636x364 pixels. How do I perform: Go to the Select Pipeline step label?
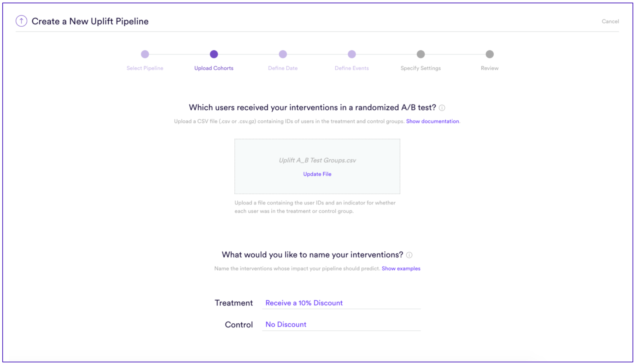point(145,68)
